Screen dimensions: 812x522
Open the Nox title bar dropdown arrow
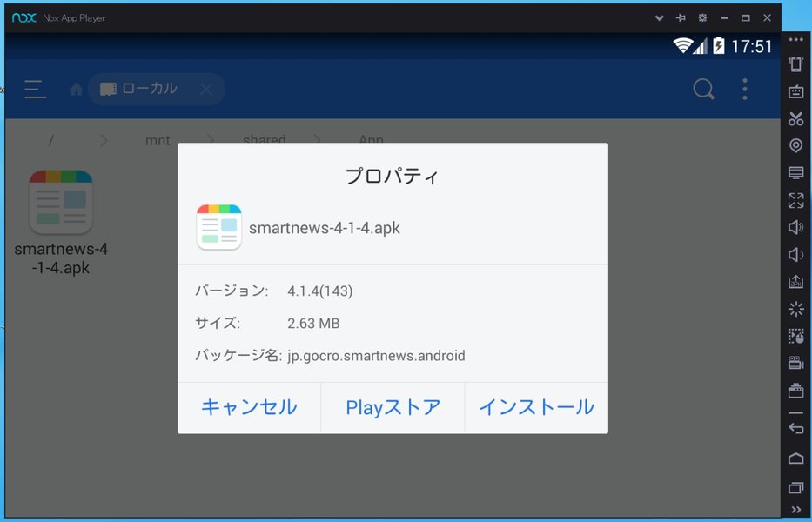[659, 18]
